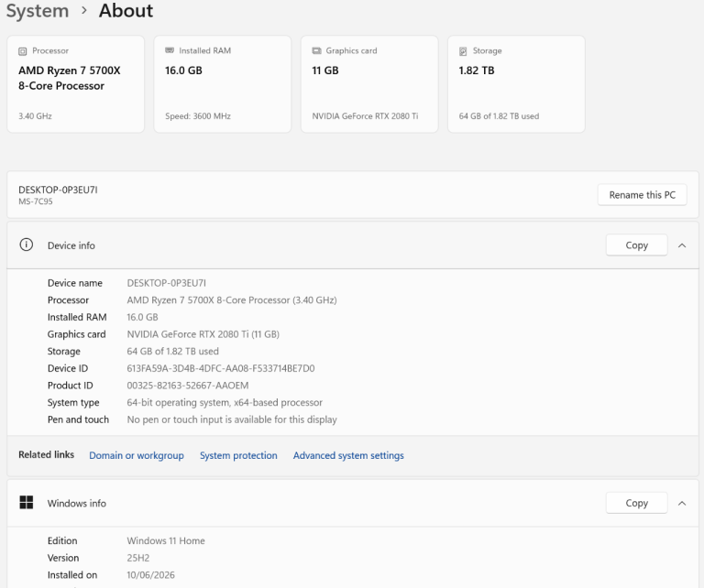Collapse the Device info section chevron
The height and width of the screenshot is (588, 704).
[x=682, y=245]
